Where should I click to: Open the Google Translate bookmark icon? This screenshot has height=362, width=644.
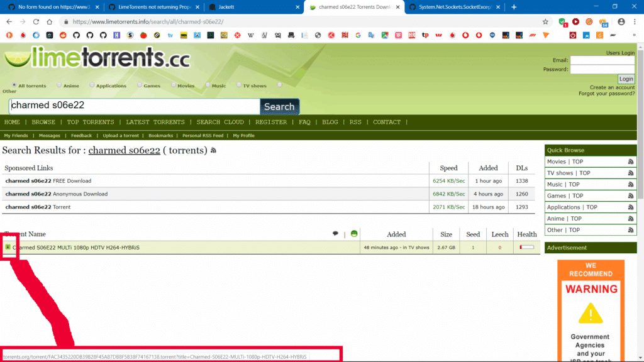point(371,35)
